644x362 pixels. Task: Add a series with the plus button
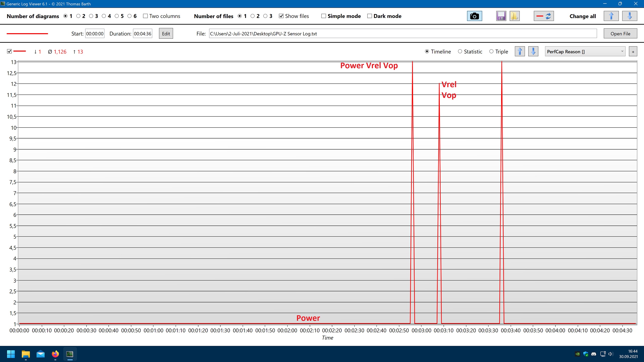(633, 52)
